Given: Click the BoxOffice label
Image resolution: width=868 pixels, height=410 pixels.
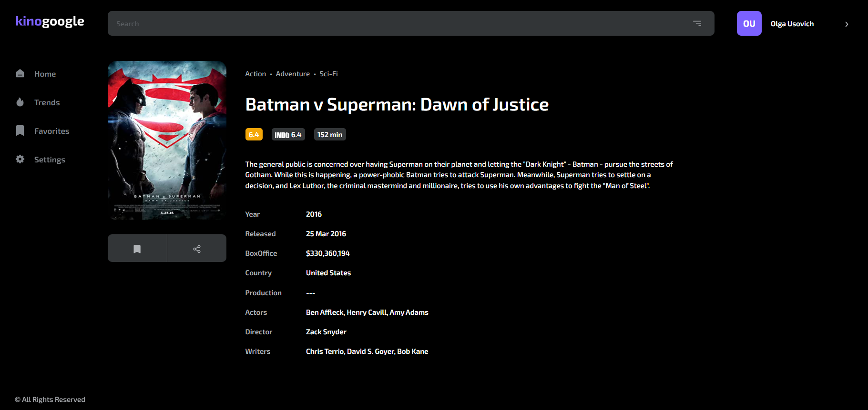Looking at the screenshot, I should (x=261, y=253).
